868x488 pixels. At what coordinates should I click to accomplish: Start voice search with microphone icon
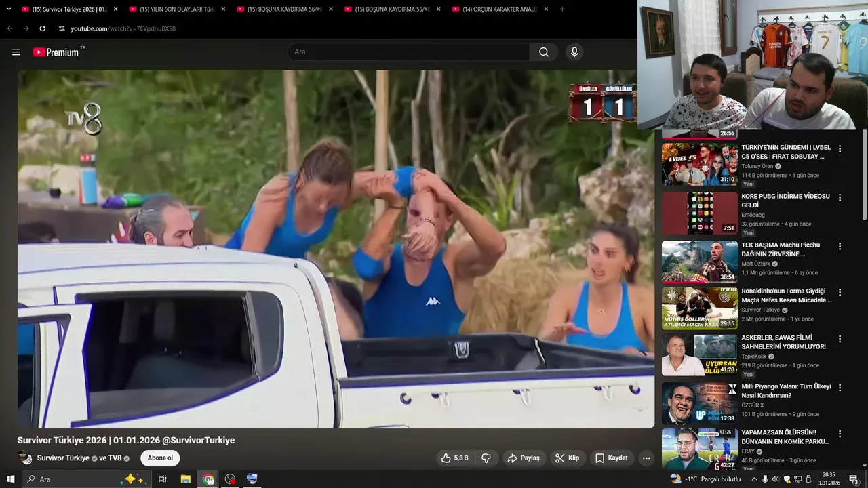[574, 52]
